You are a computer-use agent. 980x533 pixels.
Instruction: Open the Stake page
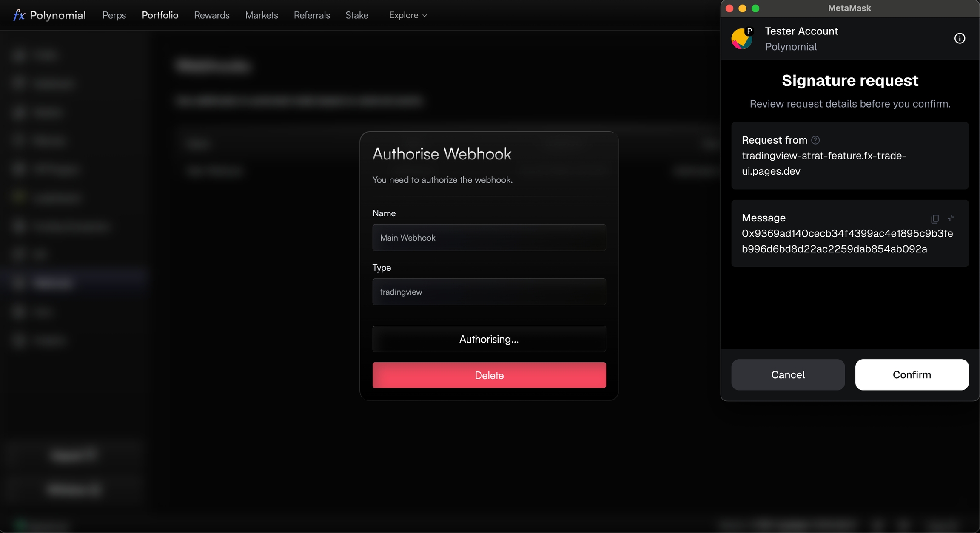[356, 15]
